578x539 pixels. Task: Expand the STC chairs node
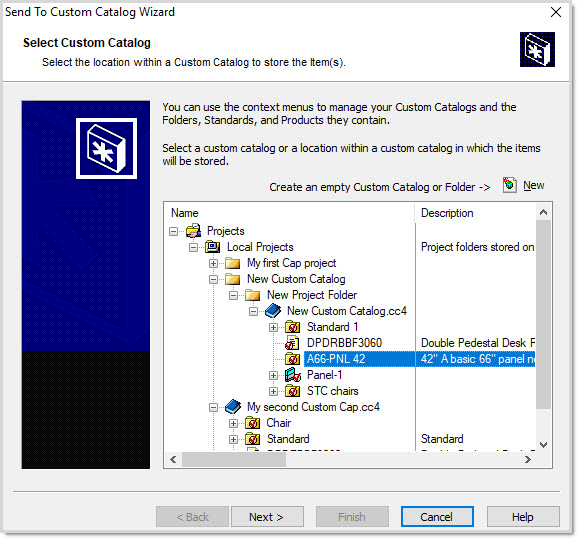273,391
